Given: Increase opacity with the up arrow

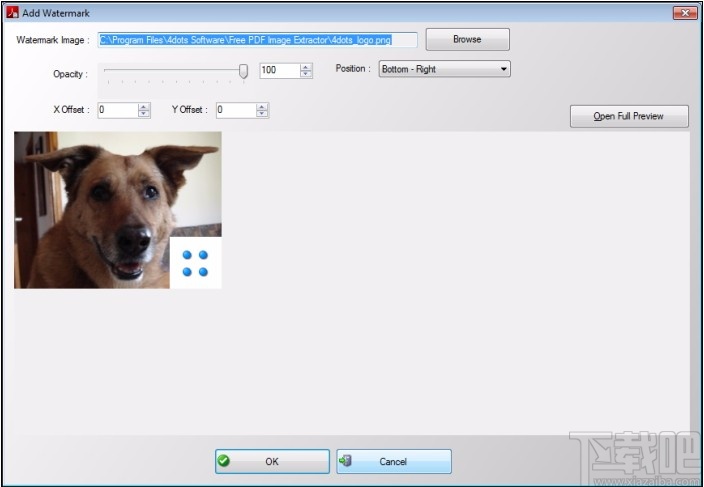Looking at the screenshot, I should click(306, 67).
